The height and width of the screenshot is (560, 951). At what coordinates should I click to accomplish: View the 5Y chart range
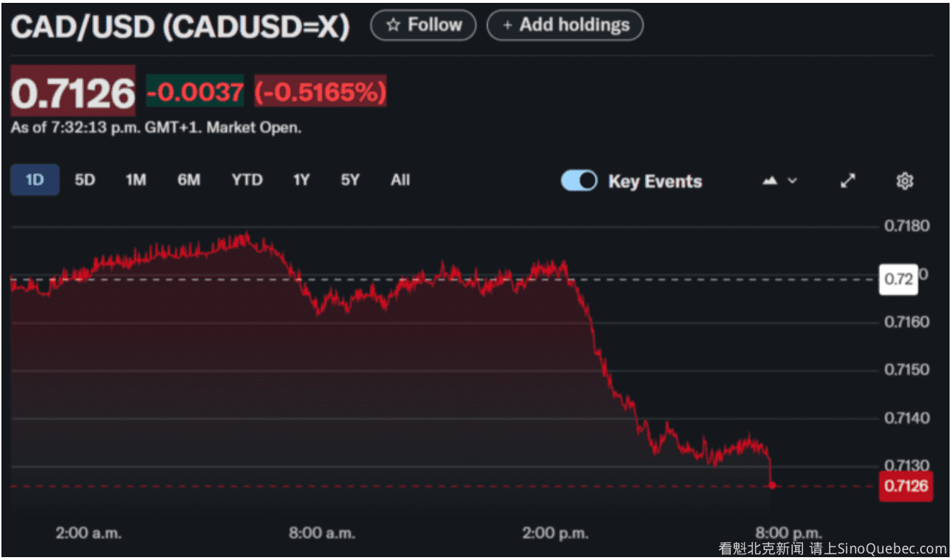coord(350,180)
